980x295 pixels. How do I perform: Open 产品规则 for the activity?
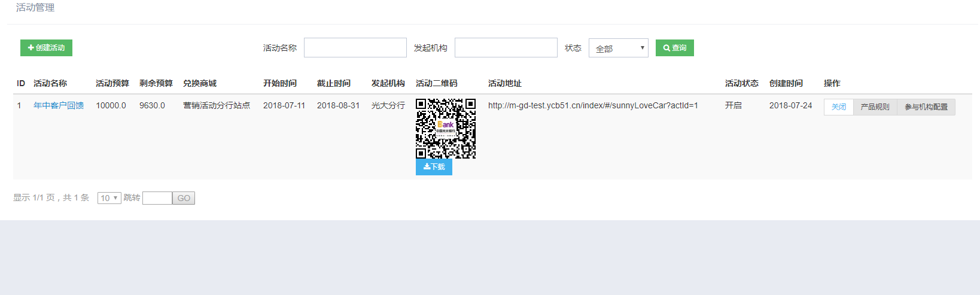875,107
